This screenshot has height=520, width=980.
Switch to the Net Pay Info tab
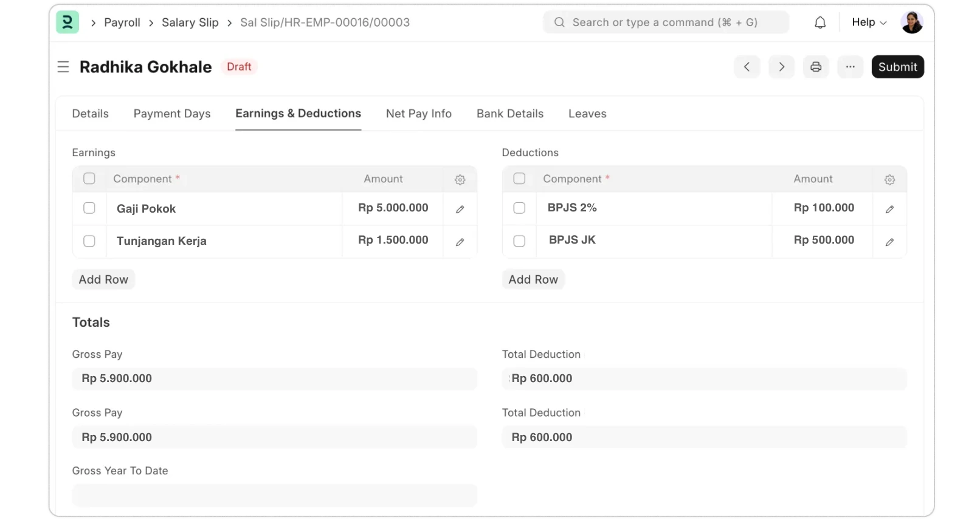click(x=418, y=114)
